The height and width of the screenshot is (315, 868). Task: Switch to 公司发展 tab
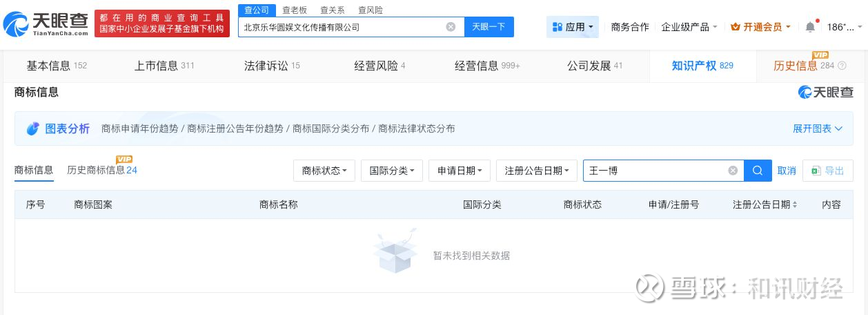coord(595,66)
